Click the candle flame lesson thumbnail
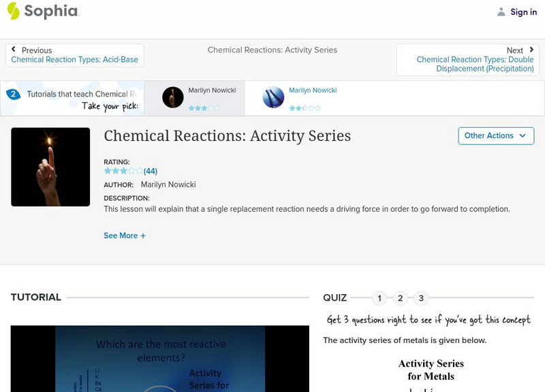545x392 pixels. coord(50,167)
